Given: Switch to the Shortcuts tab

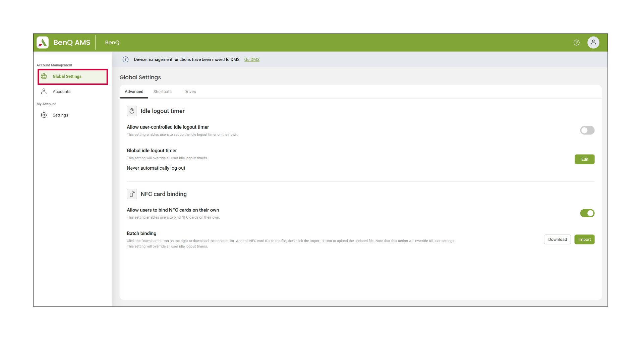Looking at the screenshot, I should [163, 92].
